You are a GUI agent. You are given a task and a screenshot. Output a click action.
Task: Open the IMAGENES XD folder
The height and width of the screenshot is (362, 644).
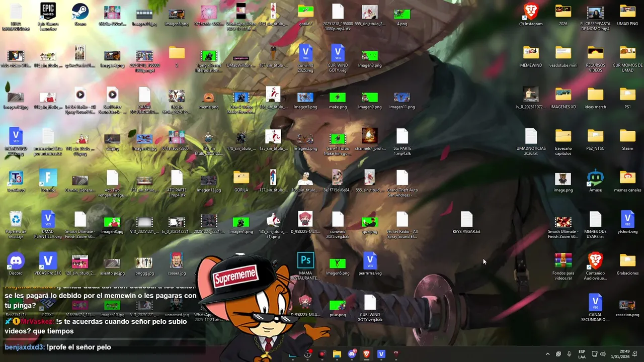tap(563, 98)
